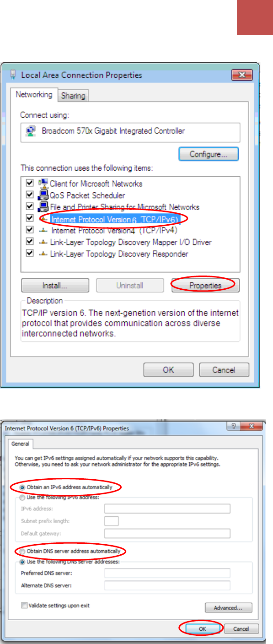This screenshot has width=273, height=644.
Task: Open Advanced... IPv6 settings
Action: [229, 608]
